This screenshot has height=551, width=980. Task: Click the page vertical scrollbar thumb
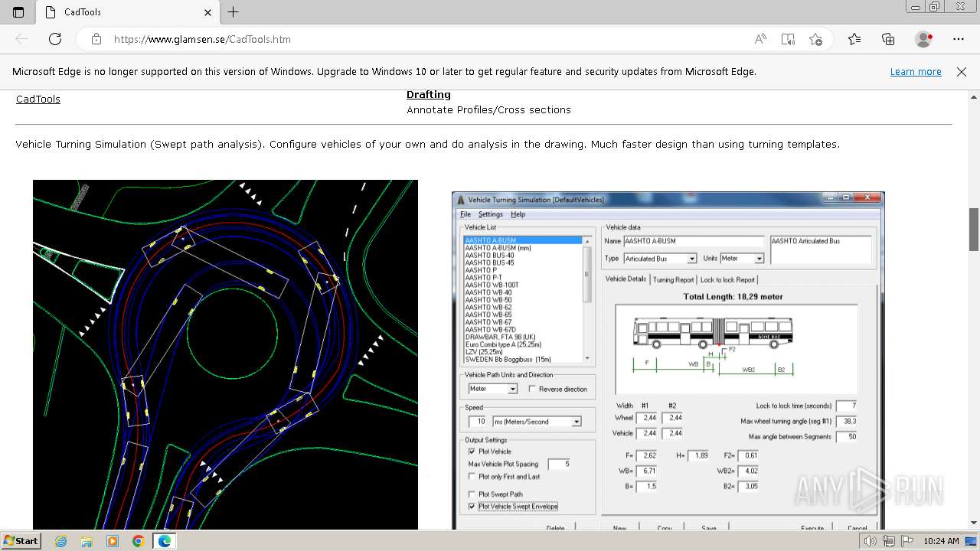[974, 230]
